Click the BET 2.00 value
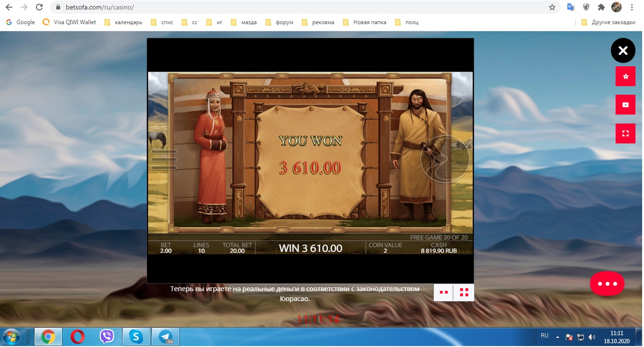This screenshot has height=347, width=644. click(x=166, y=251)
